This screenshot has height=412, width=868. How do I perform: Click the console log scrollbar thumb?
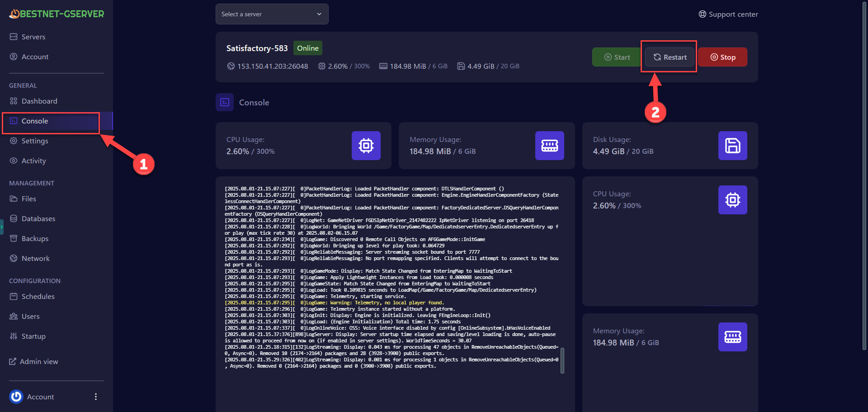pyautogui.click(x=562, y=360)
